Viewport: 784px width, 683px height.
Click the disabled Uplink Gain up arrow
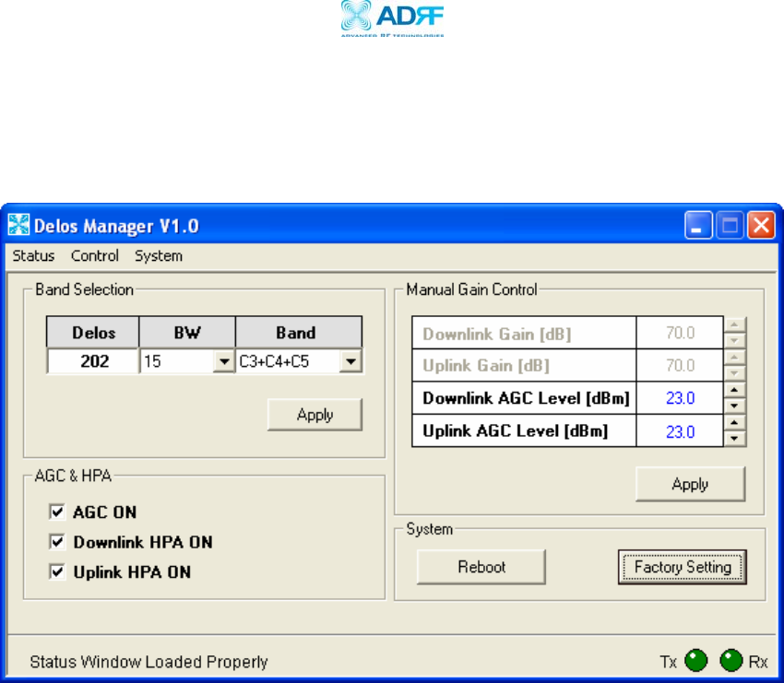click(734, 358)
